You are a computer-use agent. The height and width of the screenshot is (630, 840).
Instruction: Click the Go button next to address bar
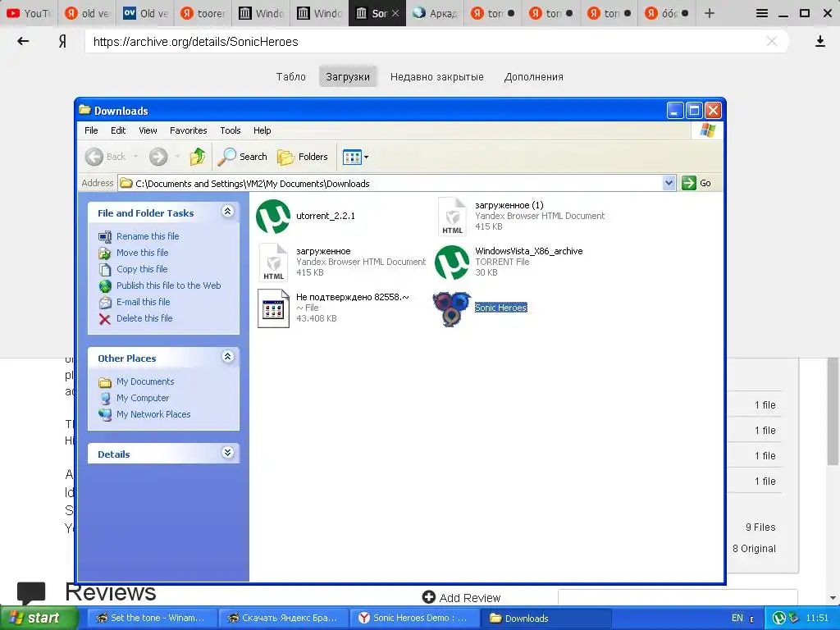697,183
